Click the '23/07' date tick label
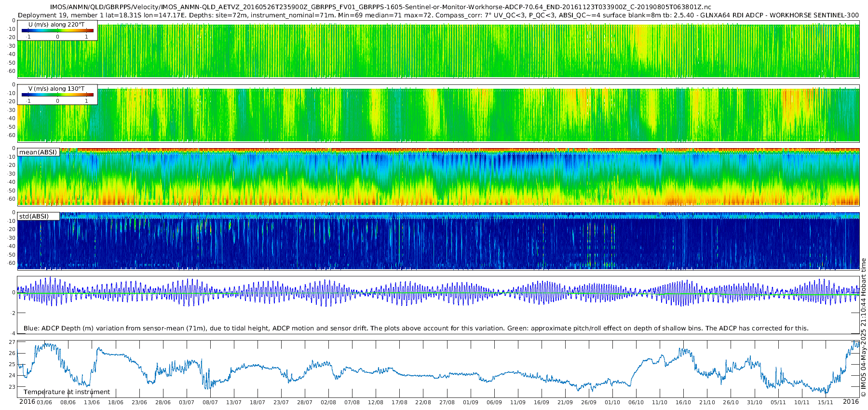This screenshot has width=868, height=410. tap(281, 402)
